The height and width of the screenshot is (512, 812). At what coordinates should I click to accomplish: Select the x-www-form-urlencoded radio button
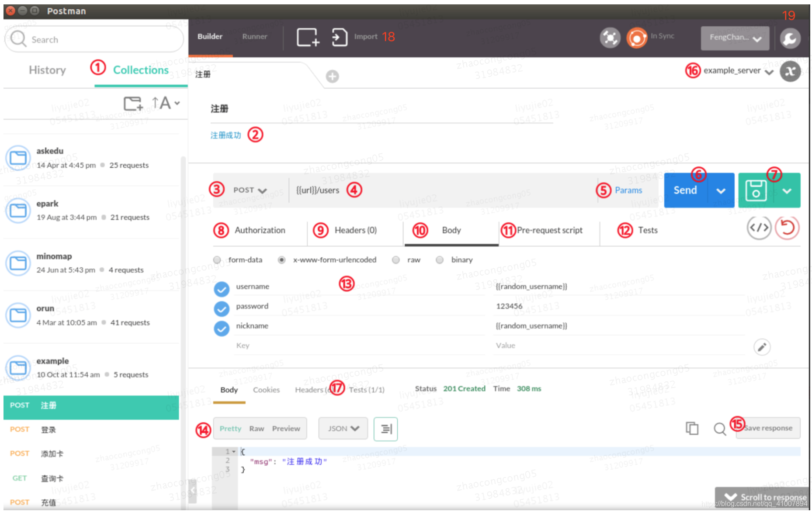282,260
